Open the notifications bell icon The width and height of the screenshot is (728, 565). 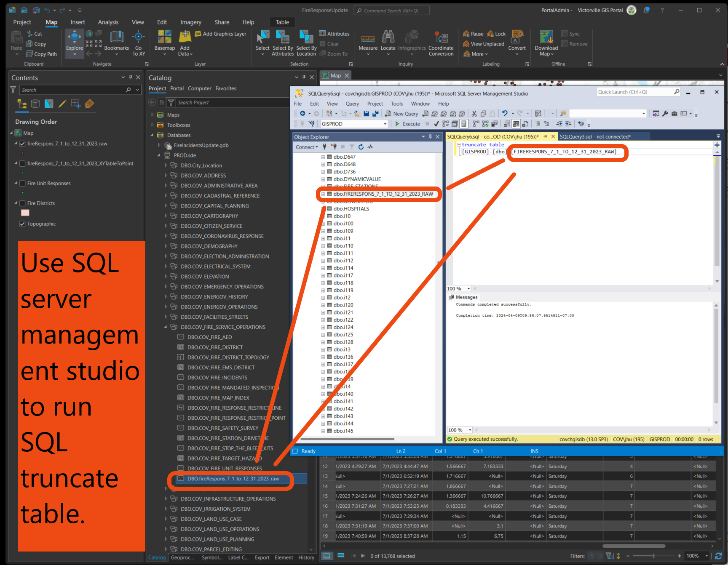point(646,10)
